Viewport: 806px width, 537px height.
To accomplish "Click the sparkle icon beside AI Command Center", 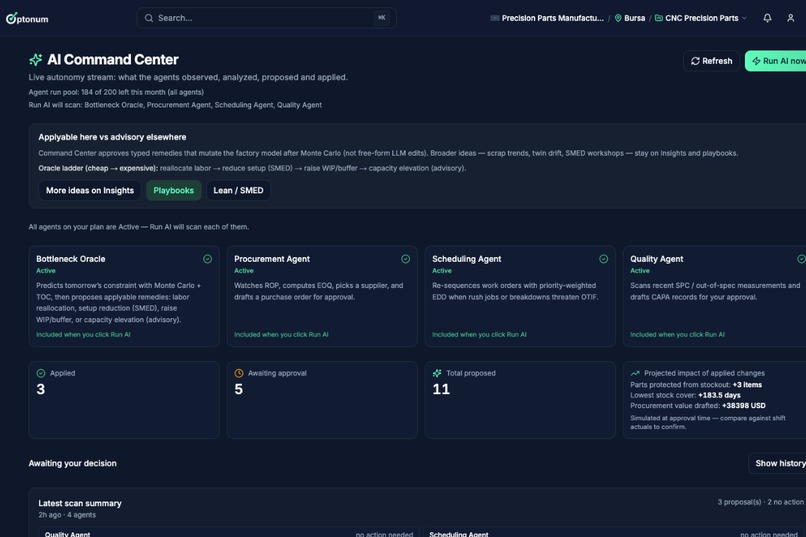I will click(35, 60).
